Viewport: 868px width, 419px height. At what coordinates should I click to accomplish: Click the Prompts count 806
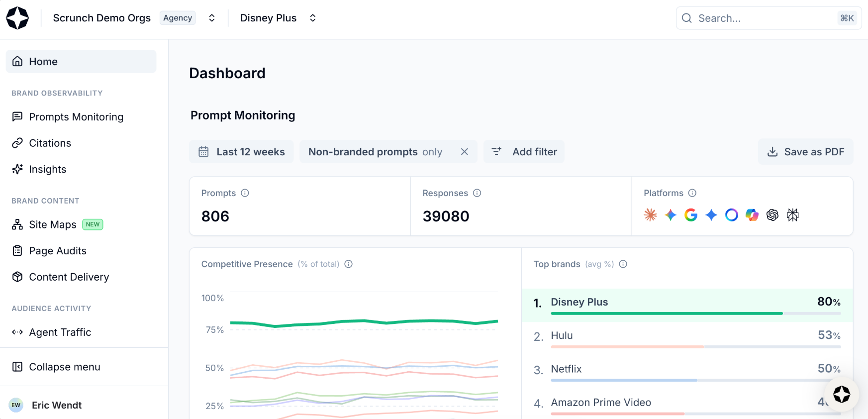215,216
